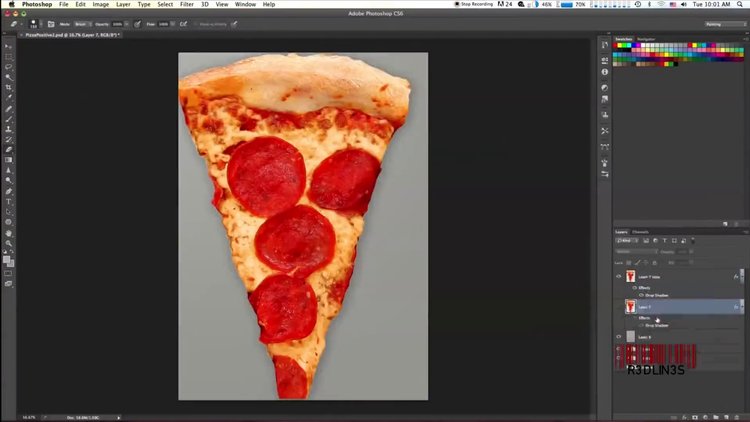Toggle Drop Shadow visibility under Layer 7 copy
Image resolution: width=750 pixels, height=422 pixels.
(641, 295)
